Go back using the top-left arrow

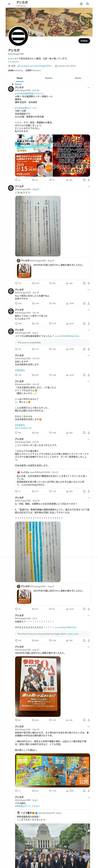click(x=9, y=4)
